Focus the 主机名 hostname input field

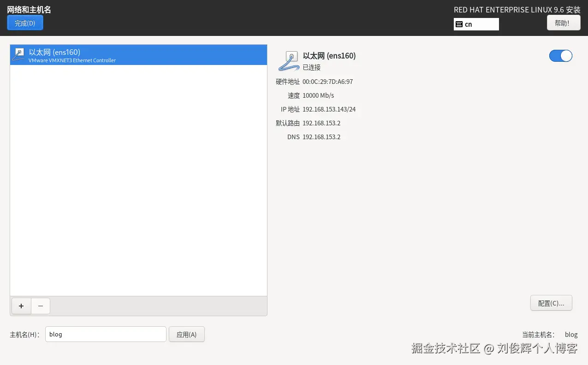(x=106, y=334)
